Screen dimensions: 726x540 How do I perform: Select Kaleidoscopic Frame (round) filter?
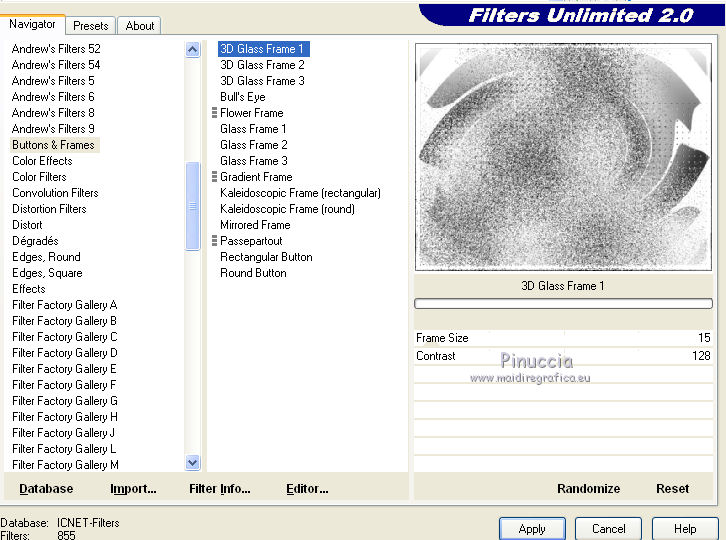click(x=288, y=209)
